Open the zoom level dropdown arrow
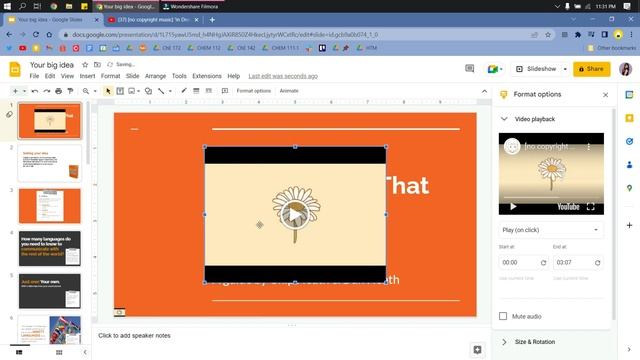 (x=95, y=91)
